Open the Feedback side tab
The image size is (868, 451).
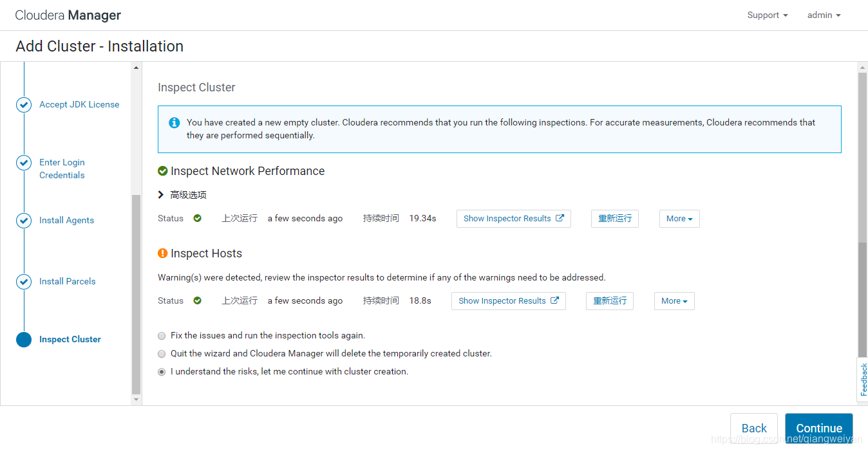pos(863,380)
